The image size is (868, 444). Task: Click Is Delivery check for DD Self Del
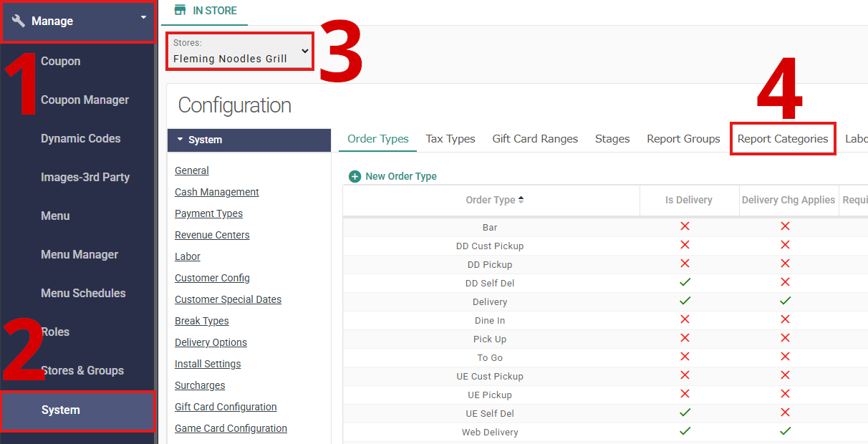[685, 282]
